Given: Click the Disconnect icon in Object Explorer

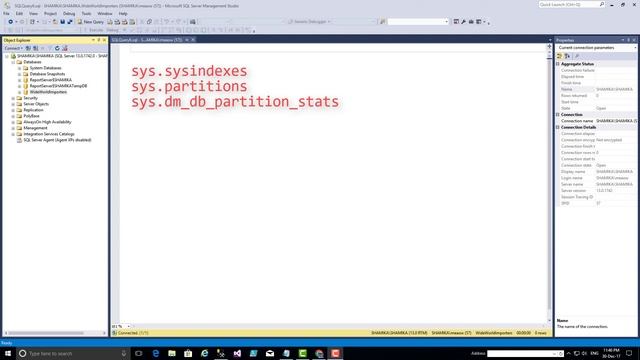Looking at the screenshot, I should 36,48.
